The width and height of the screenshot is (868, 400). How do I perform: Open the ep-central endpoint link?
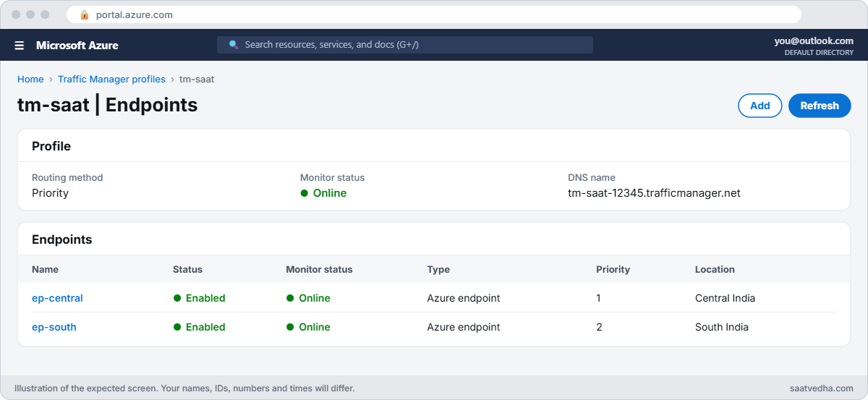point(57,298)
